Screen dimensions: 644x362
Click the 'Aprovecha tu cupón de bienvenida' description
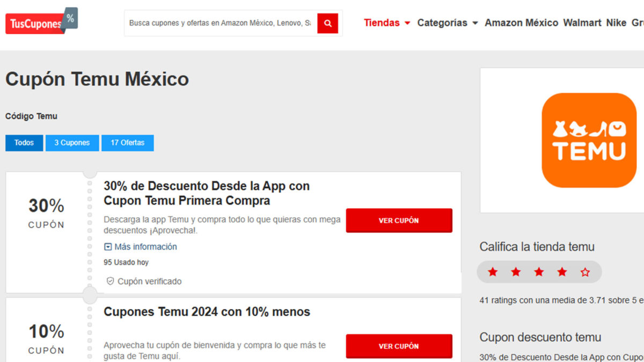(x=215, y=351)
